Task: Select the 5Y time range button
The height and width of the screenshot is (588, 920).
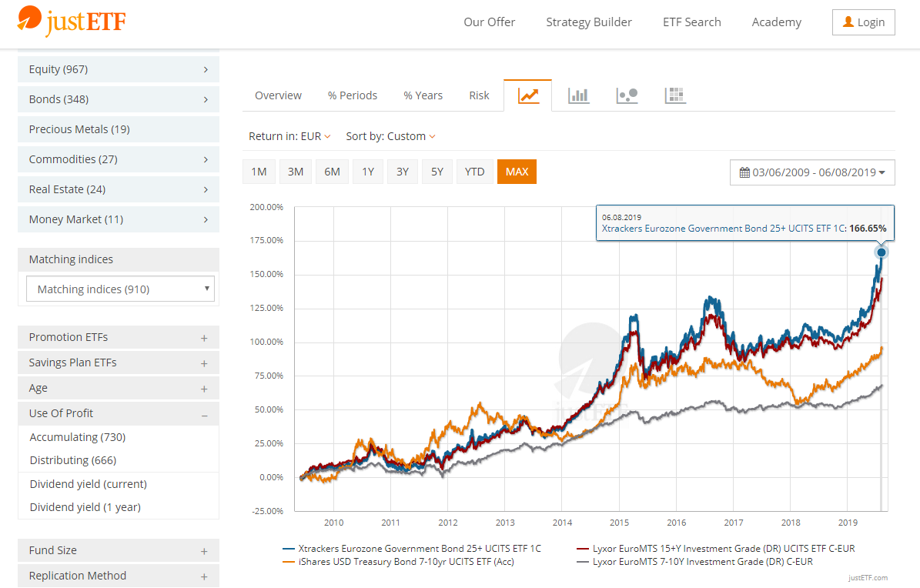Action: click(x=437, y=172)
